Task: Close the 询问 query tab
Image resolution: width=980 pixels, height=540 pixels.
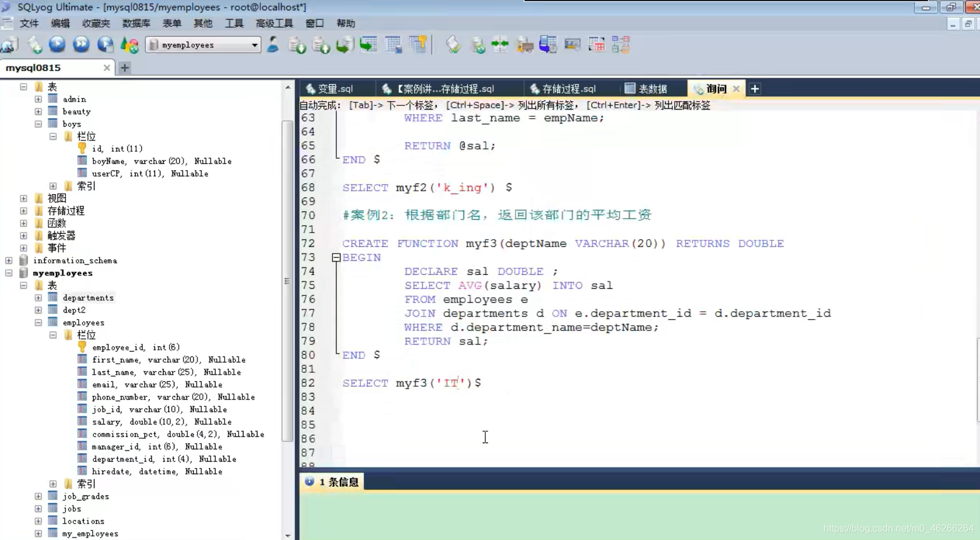Action: coord(736,89)
